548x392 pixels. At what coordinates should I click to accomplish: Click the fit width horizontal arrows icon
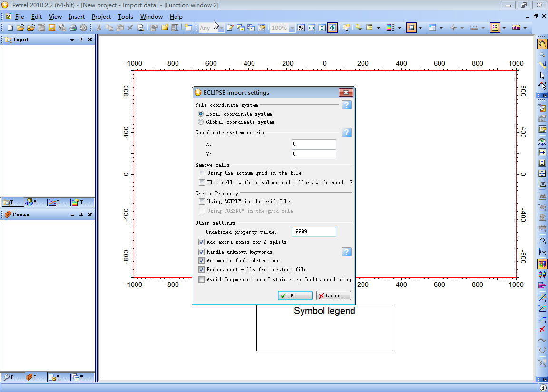tap(312, 28)
